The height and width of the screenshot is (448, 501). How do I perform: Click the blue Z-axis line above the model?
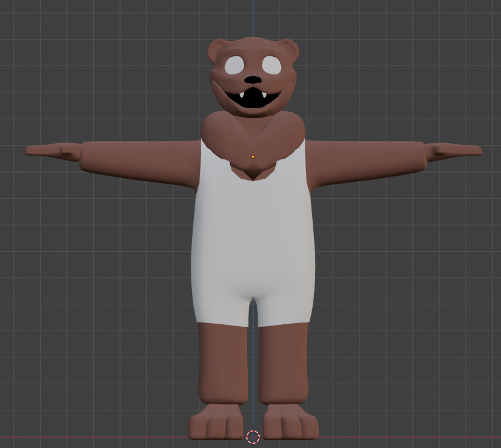pyautogui.click(x=253, y=16)
